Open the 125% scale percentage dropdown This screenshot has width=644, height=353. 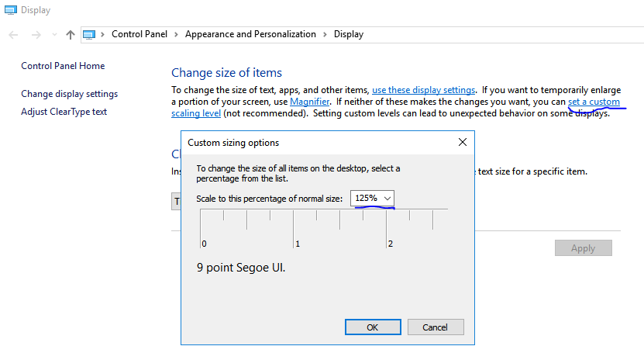coord(372,198)
